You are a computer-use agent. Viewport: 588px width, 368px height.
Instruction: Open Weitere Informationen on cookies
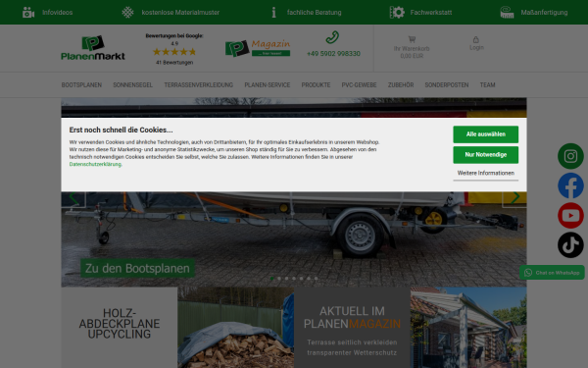(486, 173)
